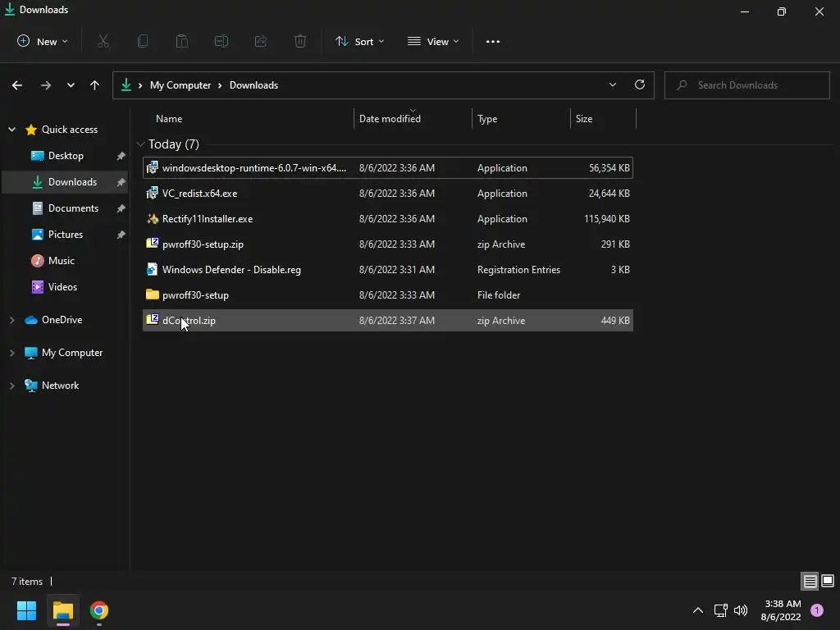The width and height of the screenshot is (840, 630).
Task: Open Google Chrome from the taskbar
Action: tap(99, 610)
